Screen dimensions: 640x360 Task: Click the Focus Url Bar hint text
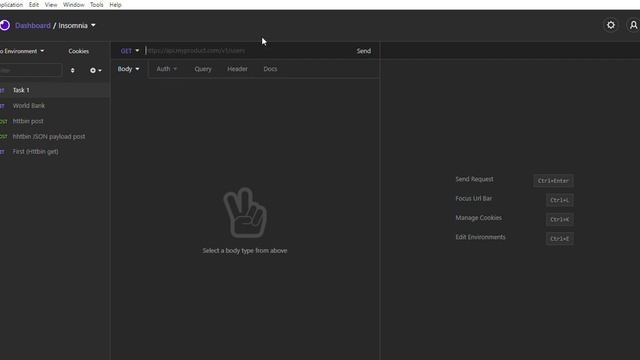pyautogui.click(x=473, y=198)
